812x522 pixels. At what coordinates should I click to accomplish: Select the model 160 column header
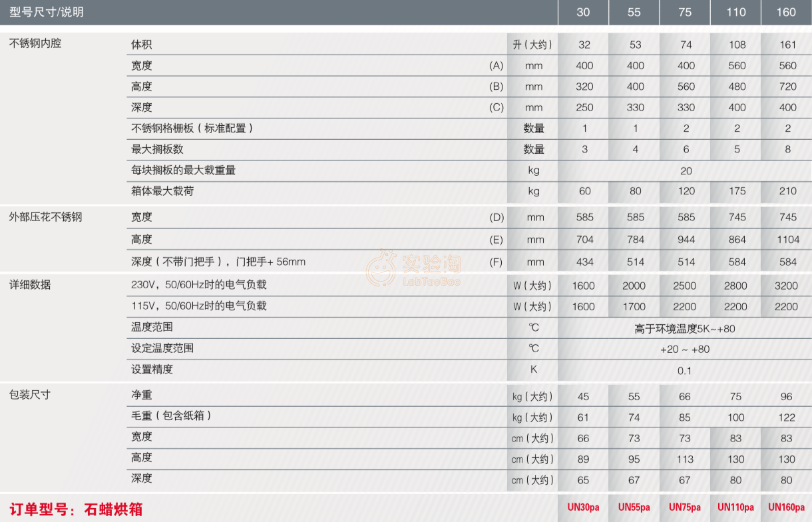click(x=787, y=12)
